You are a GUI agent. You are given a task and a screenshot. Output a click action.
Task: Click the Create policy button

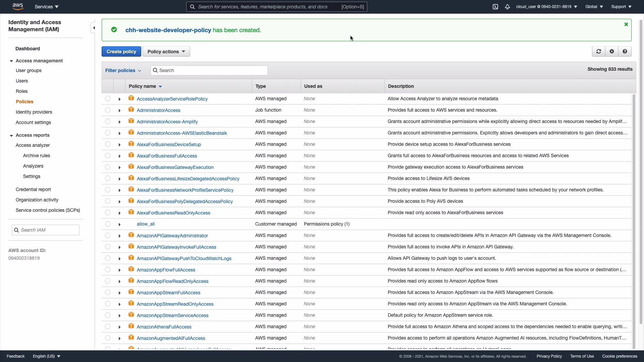pyautogui.click(x=121, y=52)
